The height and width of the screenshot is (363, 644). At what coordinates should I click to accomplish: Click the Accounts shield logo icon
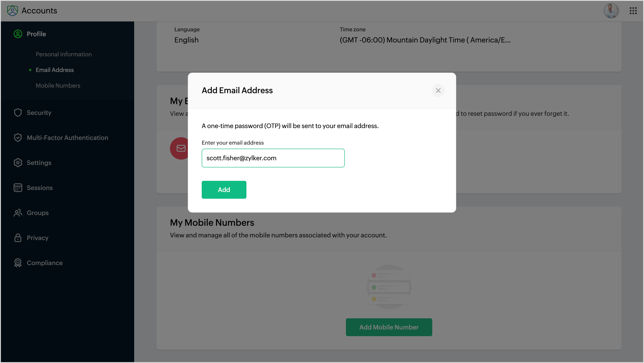point(12,11)
